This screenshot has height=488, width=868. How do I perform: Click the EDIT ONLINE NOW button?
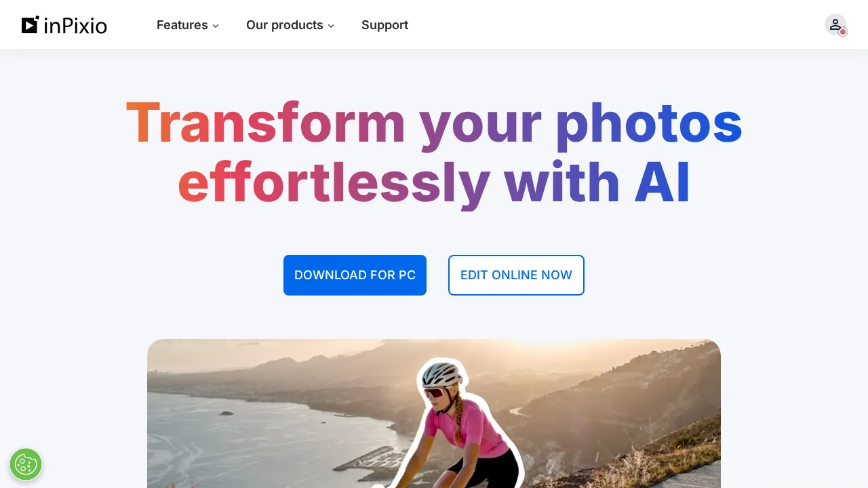516,275
